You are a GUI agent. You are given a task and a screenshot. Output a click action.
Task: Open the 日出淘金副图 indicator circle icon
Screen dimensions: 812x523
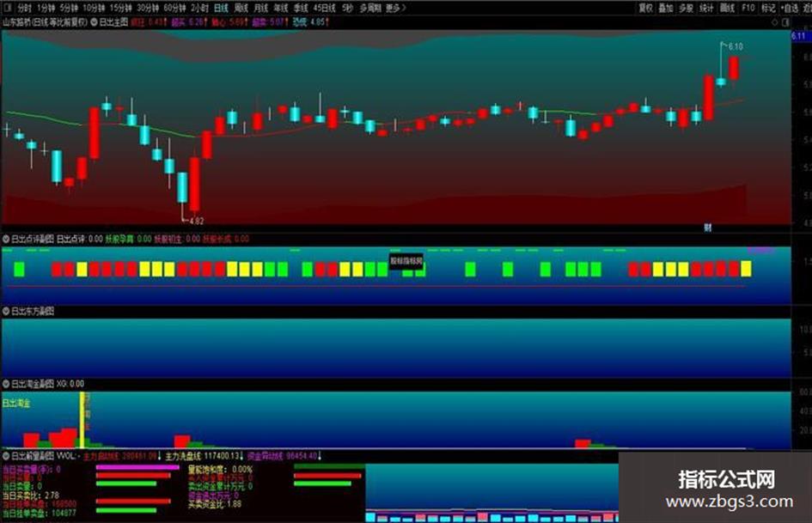click(x=6, y=384)
